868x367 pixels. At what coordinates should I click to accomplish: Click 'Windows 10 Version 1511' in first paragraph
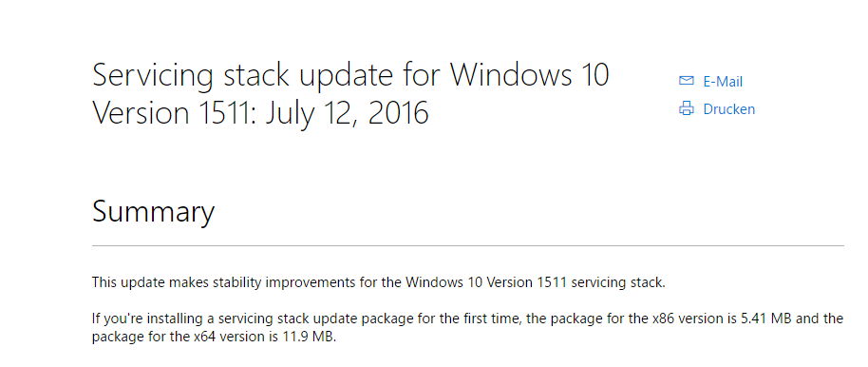pos(485,282)
